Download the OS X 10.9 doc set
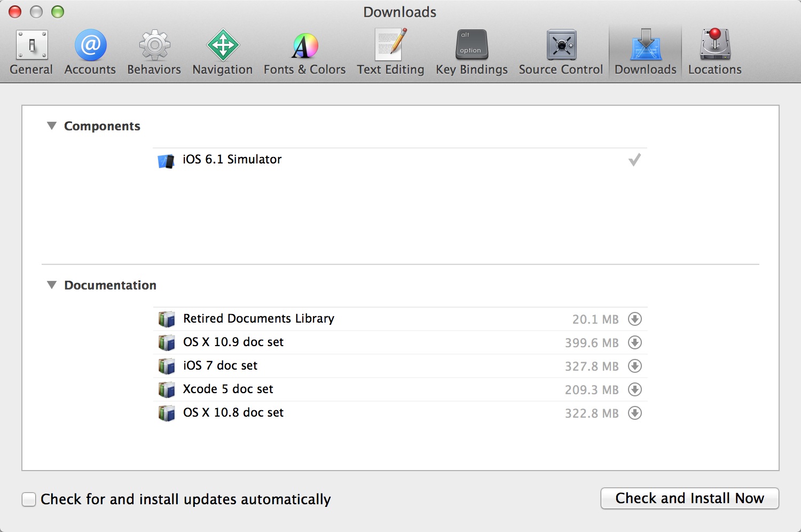Image resolution: width=801 pixels, height=532 pixels. [x=634, y=342]
